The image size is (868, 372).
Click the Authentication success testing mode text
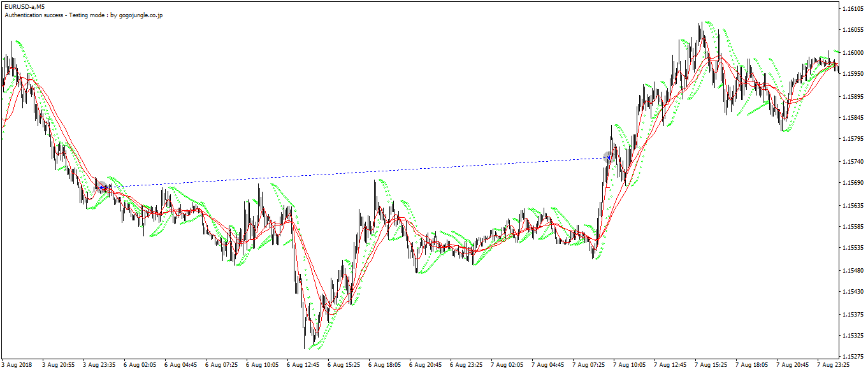point(83,15)
